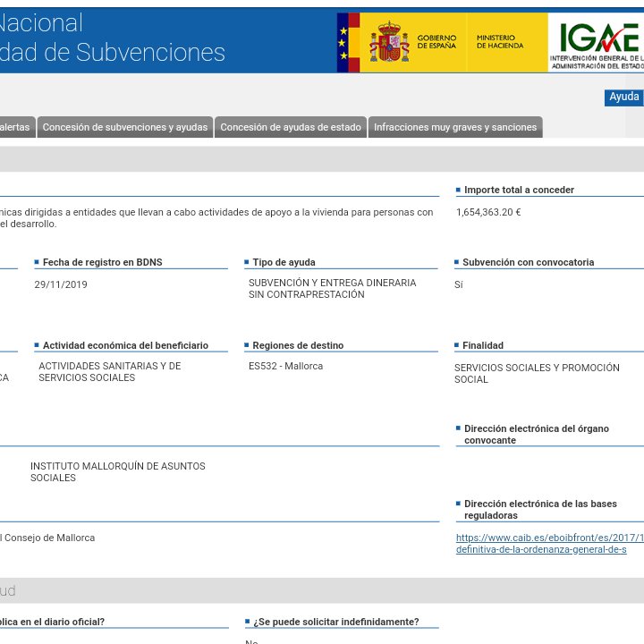Click the Fecha de registro en BDNS label

pyautogui.click(x=102, y=262)
